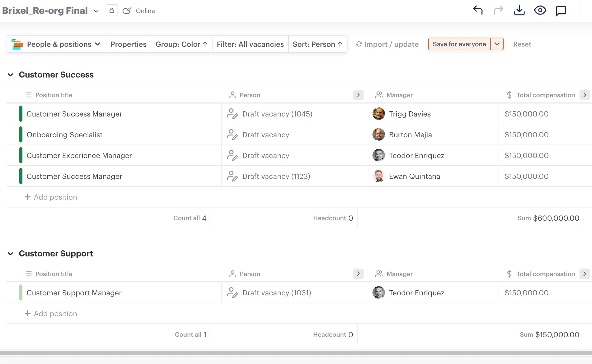This screenshot has width=592, height=364.
Task: Click the dollar icon on Total compensation header
Action: point(509,95)
